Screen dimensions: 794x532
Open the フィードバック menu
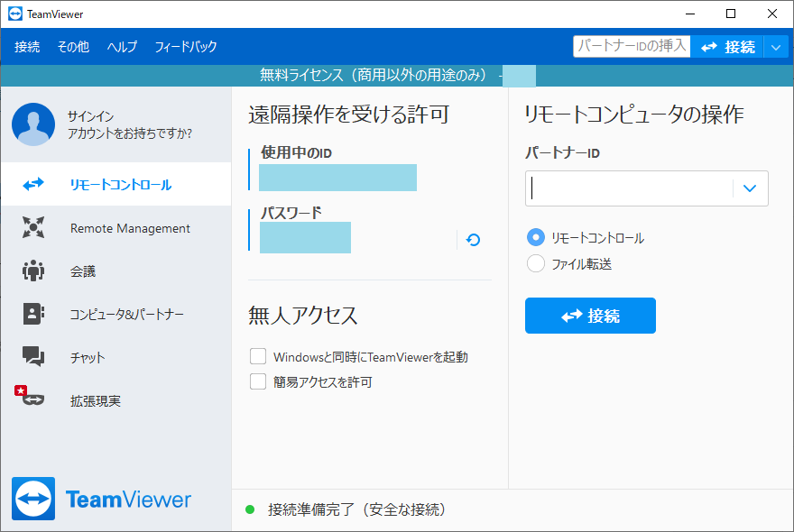186,47
